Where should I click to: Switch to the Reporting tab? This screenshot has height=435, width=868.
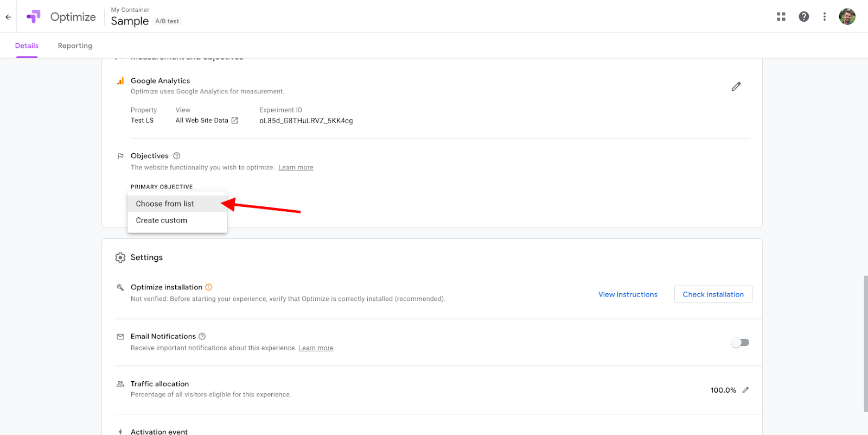pos(75,46)
